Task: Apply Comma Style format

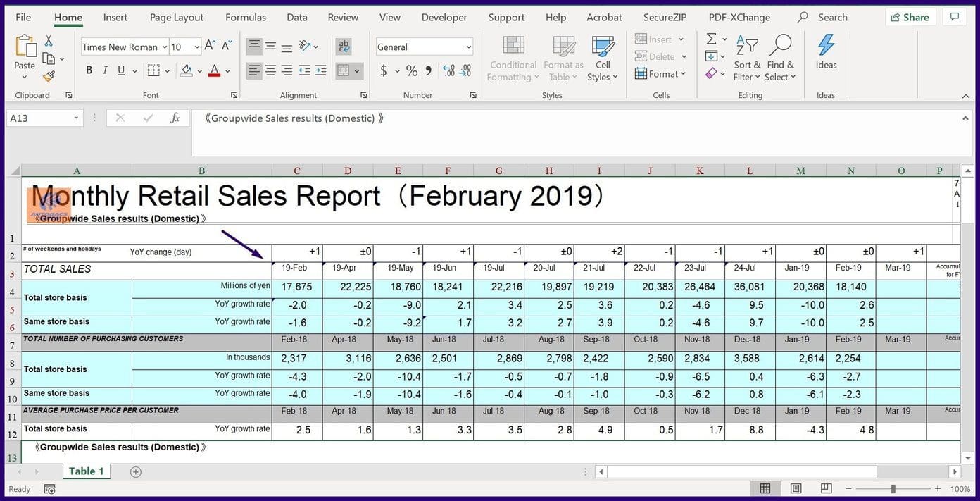Action: tap(429, 70)
